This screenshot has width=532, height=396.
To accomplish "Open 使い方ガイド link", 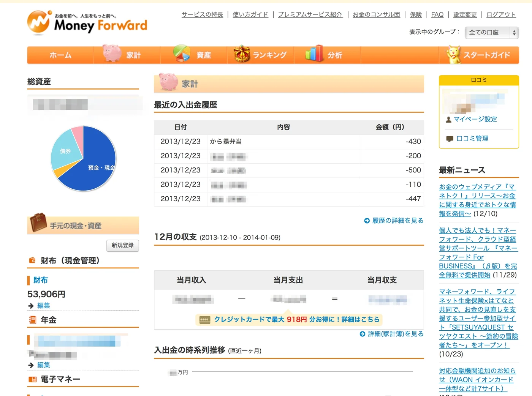I will click(x=250, y=14).
